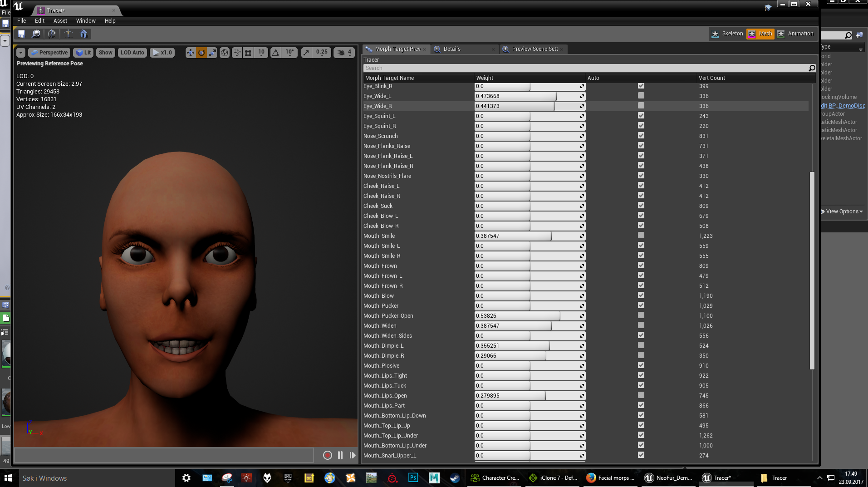Click the record animation button
The width and height of the screenshot is (868, 487).
[x=328, y=455]
